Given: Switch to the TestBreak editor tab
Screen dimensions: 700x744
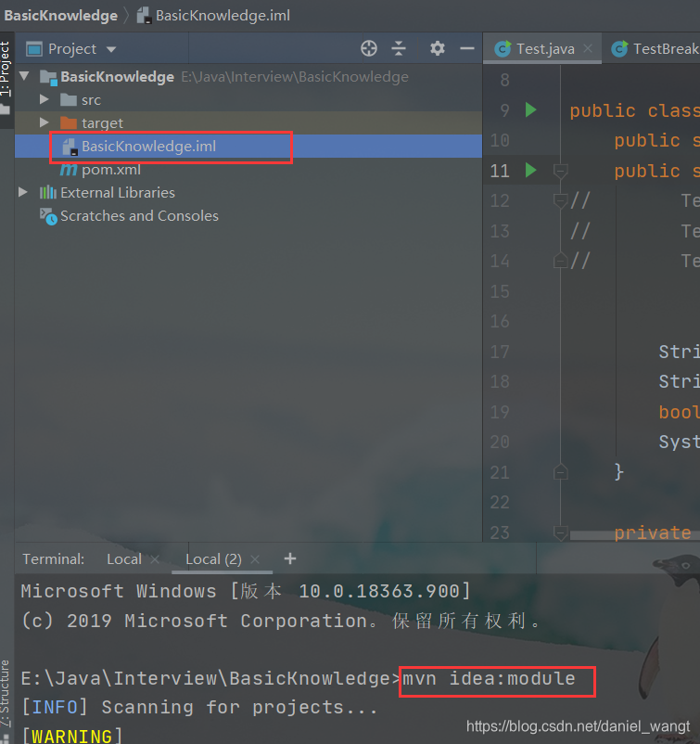Looking at the screenshot, I should (655, 48).
